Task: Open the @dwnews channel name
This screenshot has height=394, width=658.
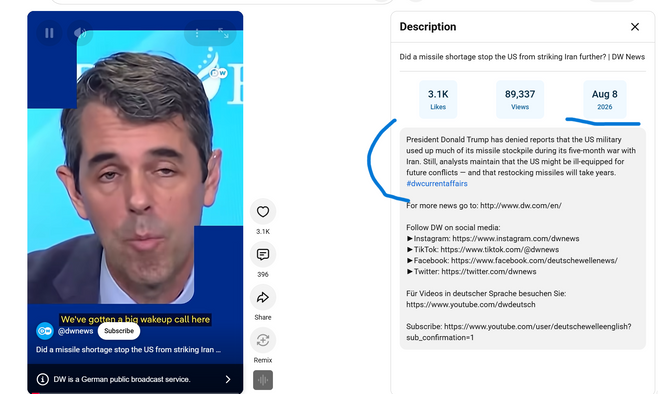Action: tap(76, 331)
